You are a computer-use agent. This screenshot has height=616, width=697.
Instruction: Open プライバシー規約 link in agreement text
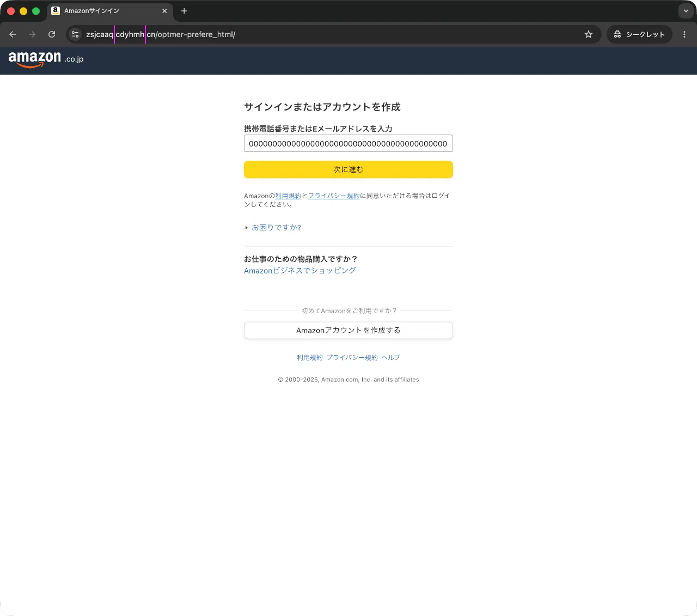point(334,196)
